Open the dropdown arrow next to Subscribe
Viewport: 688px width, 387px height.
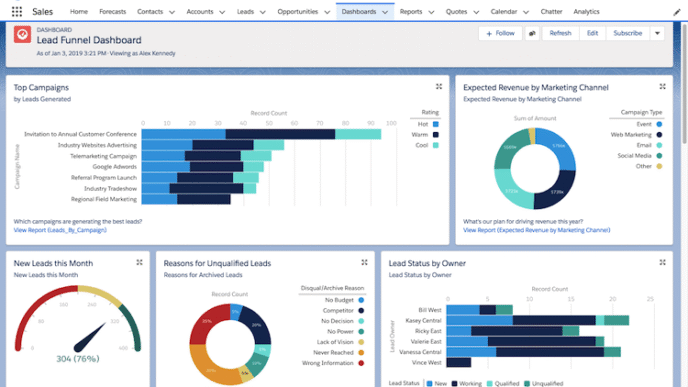(657, 33)
